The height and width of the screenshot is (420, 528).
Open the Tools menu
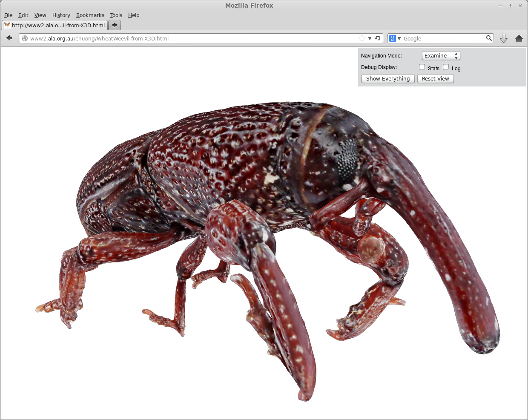116,15
